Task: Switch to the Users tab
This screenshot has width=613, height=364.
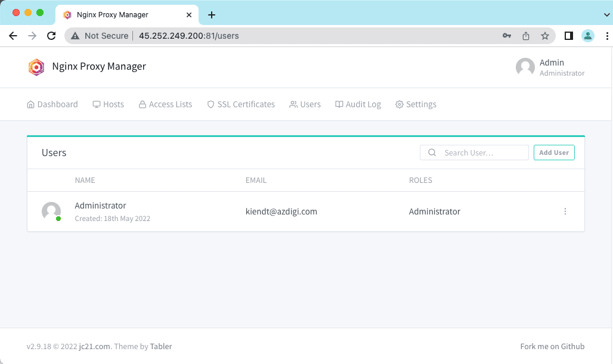Action: point(305,104)
